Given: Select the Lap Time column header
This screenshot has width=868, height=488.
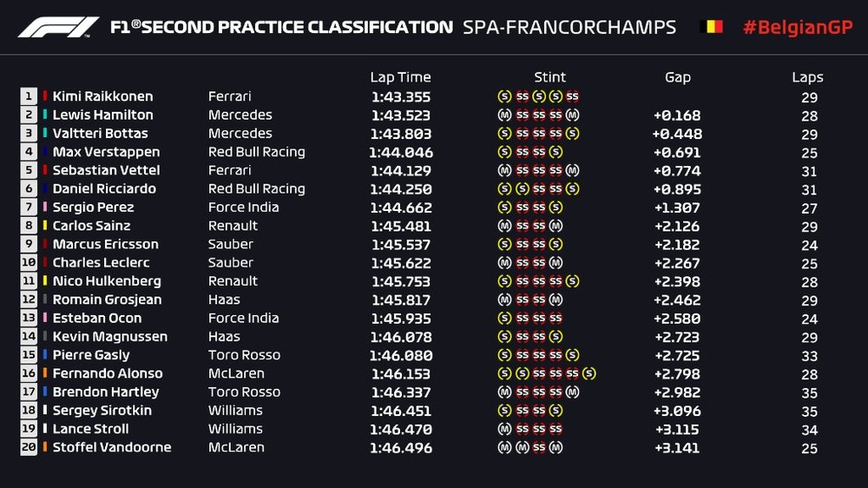Looking at the screenshot, I should [400, 77].
